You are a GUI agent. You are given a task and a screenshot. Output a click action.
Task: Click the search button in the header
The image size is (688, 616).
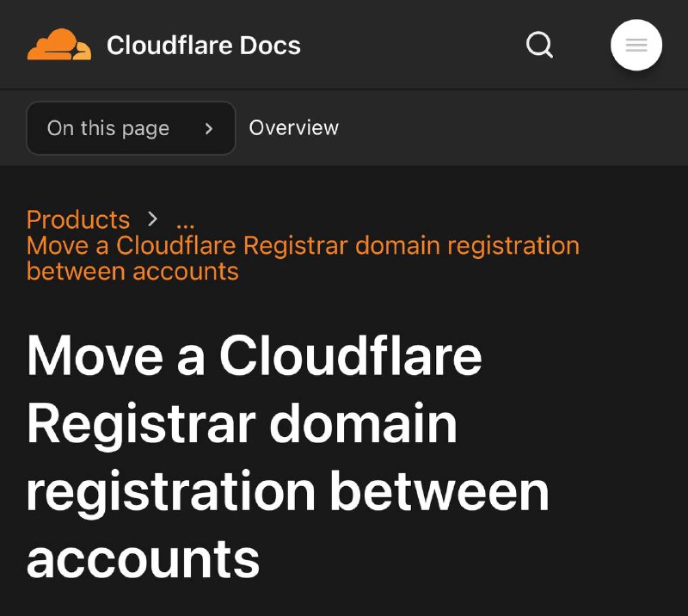pyautogui.click(x=539, y=45)
